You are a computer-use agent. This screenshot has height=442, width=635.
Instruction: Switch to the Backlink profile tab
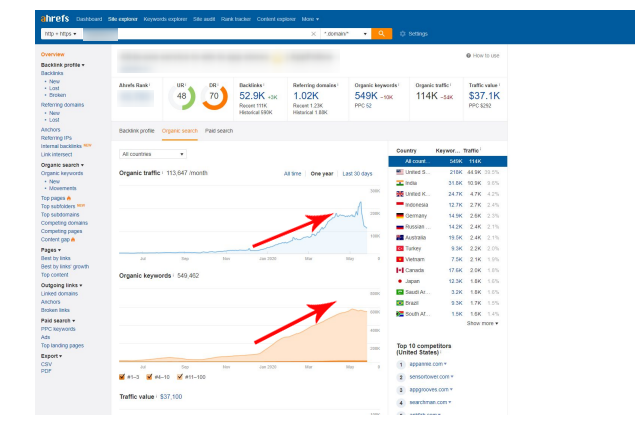point(136,131)
